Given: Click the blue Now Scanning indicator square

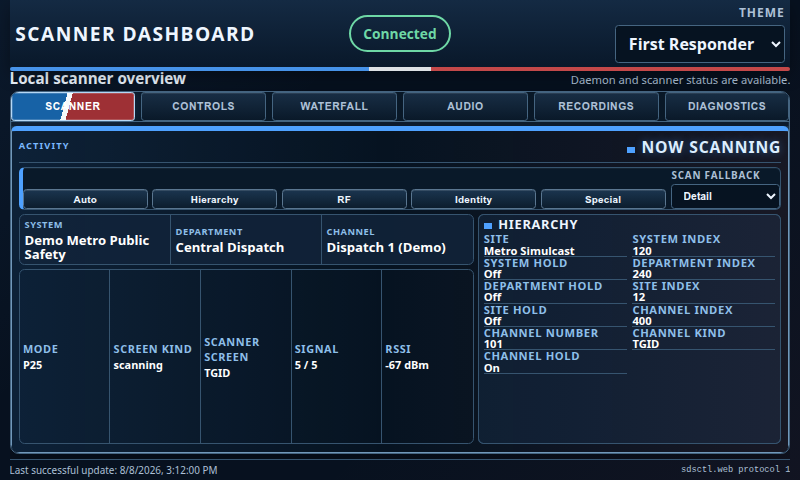Looking at the screenshot, I should click(631, 149).
